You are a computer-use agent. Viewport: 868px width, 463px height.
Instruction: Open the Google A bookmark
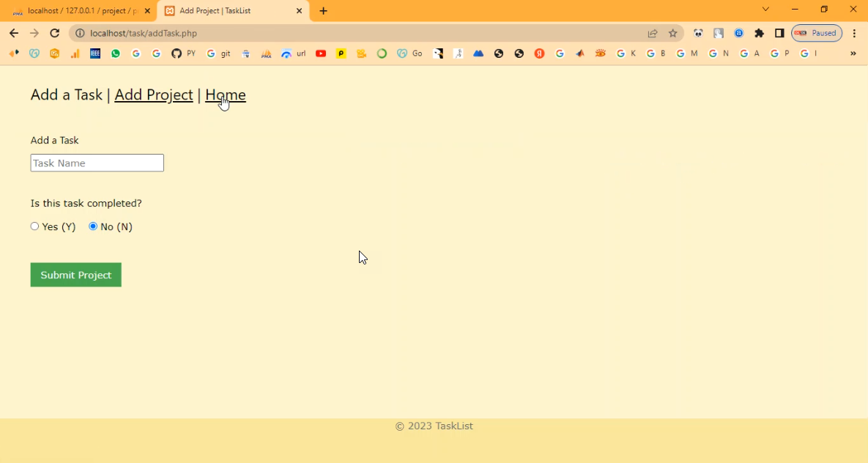(x=749, y=53)
